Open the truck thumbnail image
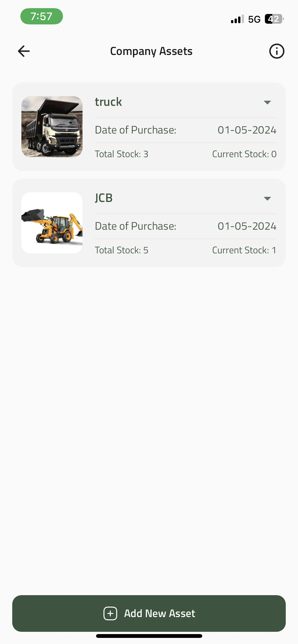The image size is (298, 644). coord(52,127)
